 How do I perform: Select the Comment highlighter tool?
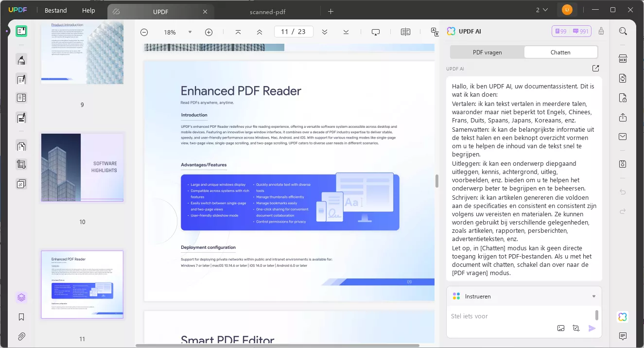21,60
